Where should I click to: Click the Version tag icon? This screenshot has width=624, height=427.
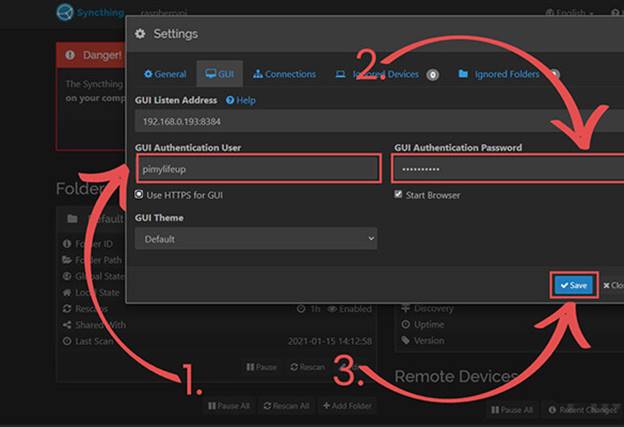[x=406, y=340]
